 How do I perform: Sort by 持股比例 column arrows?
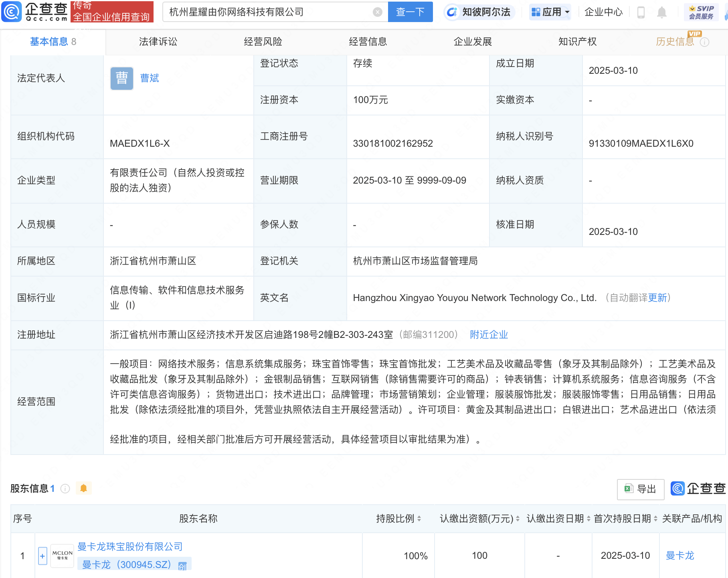(x=419, y=519)
